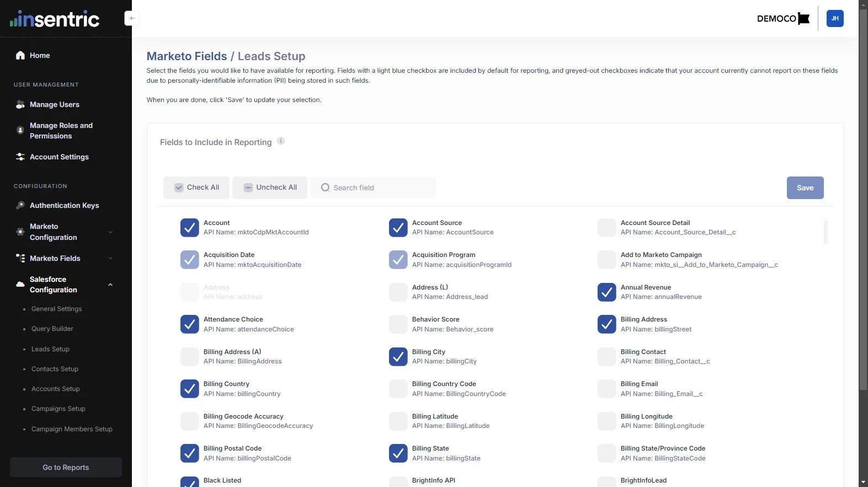This screenshot has height=487, width=868.
Task: Uncheck the Annual Revenue checkbox
Action: (607, 292)
